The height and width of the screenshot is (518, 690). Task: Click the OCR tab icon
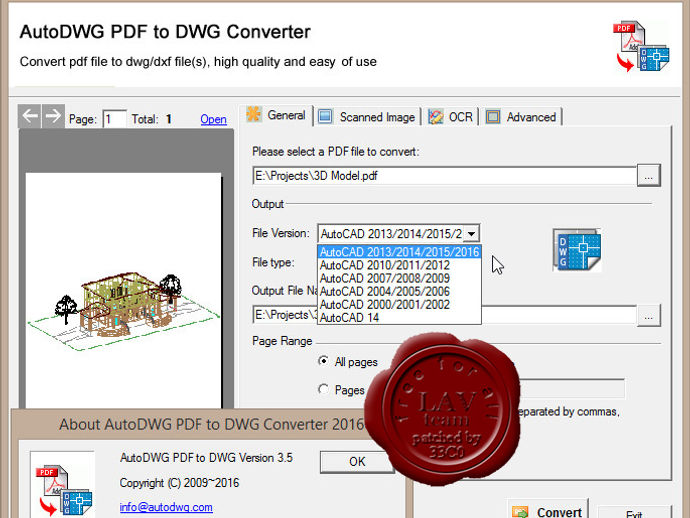point(436,117)
